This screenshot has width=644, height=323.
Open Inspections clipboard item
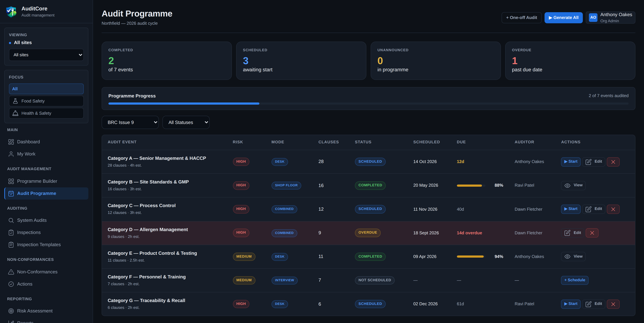point(46,232)
